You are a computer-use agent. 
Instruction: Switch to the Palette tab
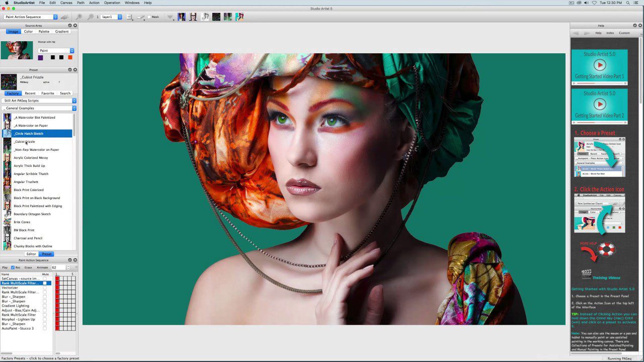(x=44, y=32)
